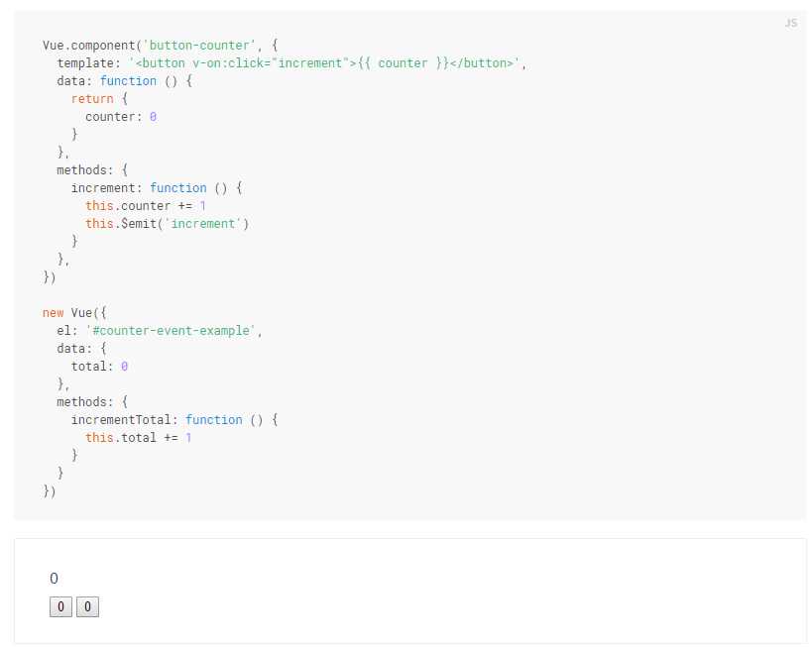The image size is (812, 647).
Task: Click the el property name in the code
Action: coord(63,331)
